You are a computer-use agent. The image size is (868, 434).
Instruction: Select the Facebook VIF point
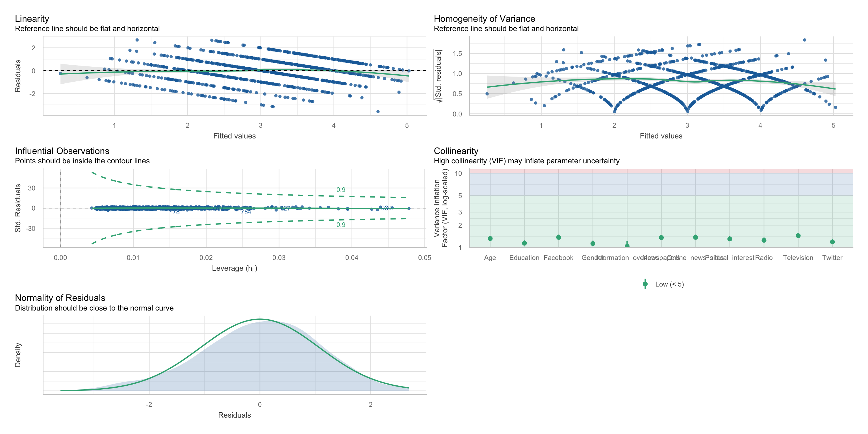(558, 237)
